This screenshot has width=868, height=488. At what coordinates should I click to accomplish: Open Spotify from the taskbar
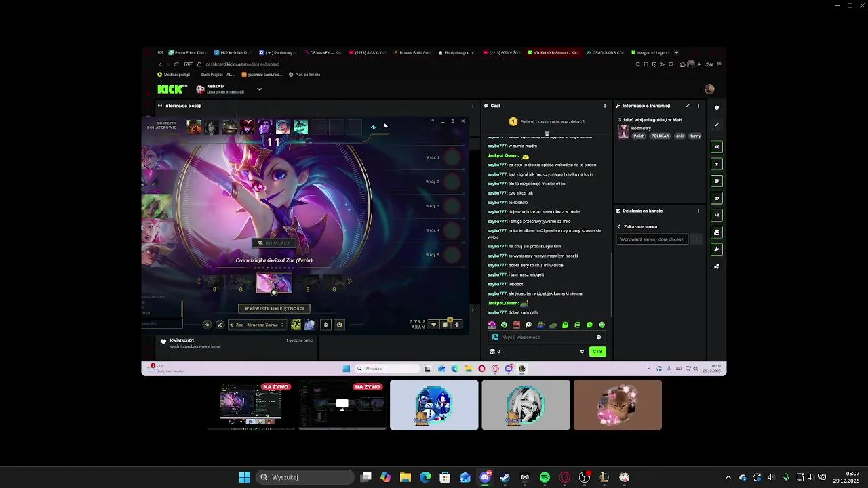tap(545, 477)
